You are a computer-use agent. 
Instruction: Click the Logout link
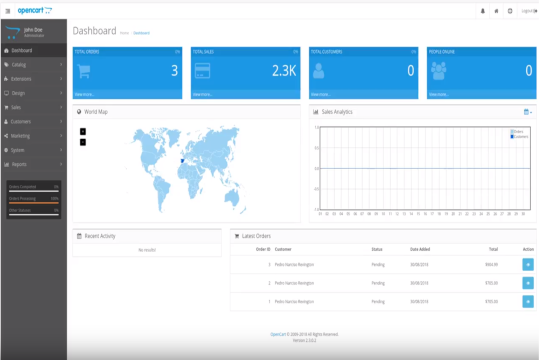coord(529,11)
